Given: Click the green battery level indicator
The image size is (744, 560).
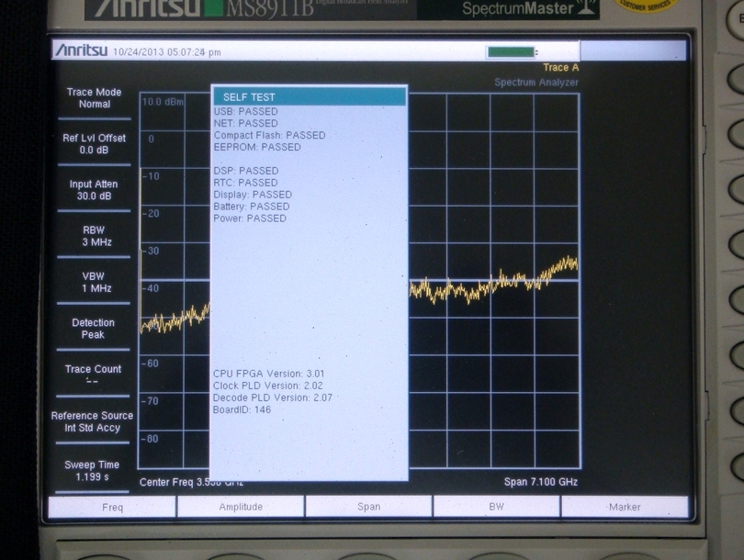Looking at the screenshot, I should [x=511, y=51].
